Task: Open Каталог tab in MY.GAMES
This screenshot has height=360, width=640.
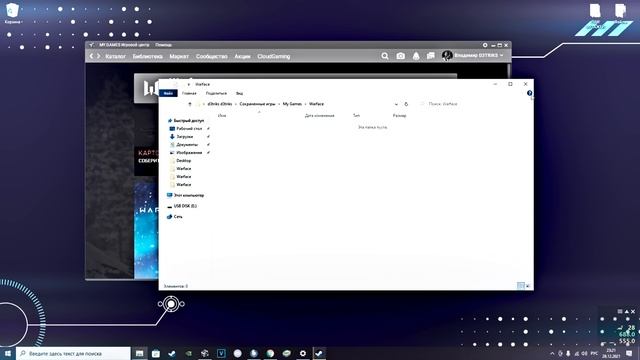Action: click(x=116, y=56)
